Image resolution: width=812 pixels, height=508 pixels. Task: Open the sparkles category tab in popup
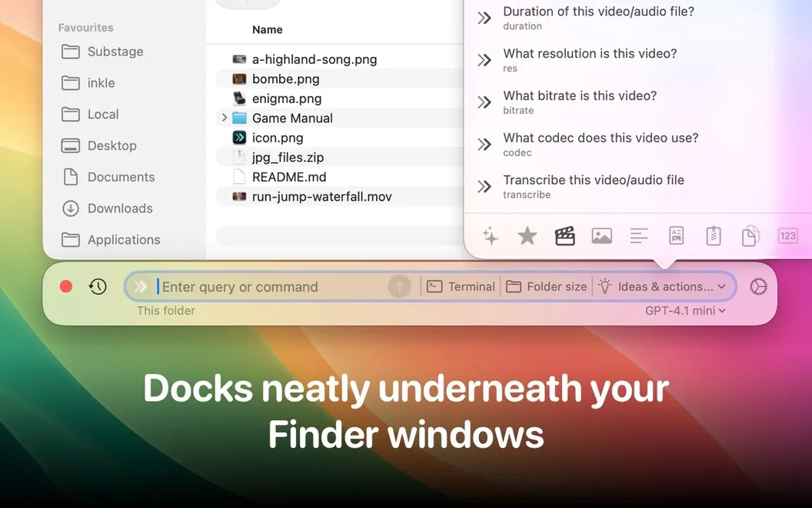(490, 236)
